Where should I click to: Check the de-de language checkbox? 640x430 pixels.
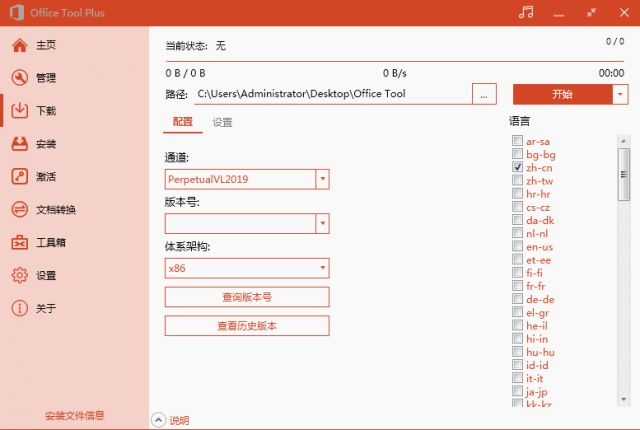click(x=518, y=299)
